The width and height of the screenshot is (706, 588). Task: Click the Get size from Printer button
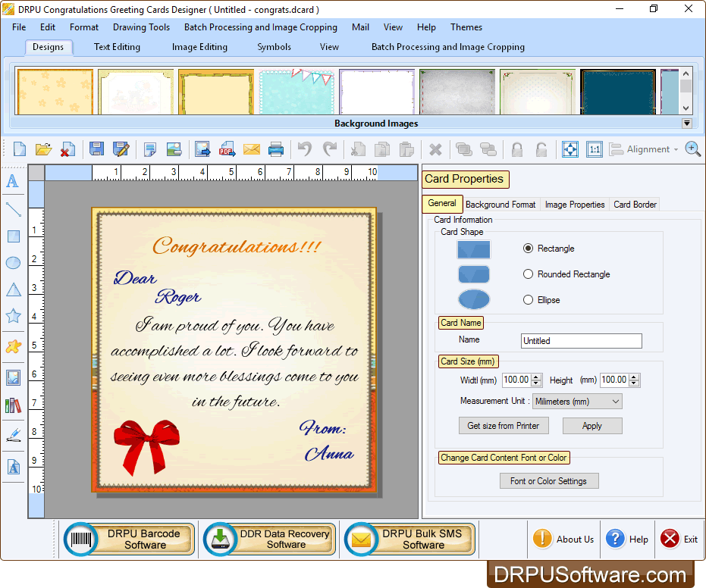[x=504, y=426]
